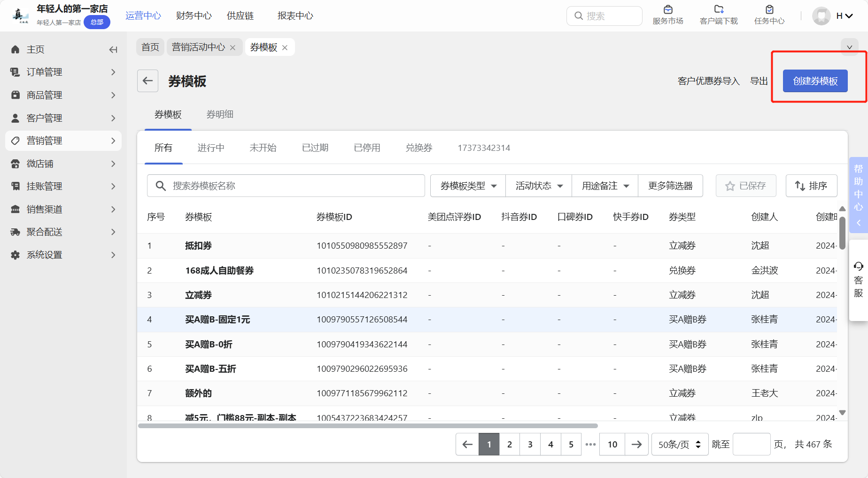
Task: Open the 50条/页 page size selector
Action: (x=679, y=445)
